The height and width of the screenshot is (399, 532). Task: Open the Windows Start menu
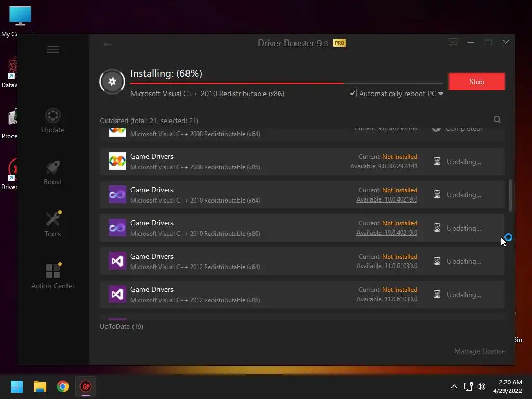(x=17, y=387)
